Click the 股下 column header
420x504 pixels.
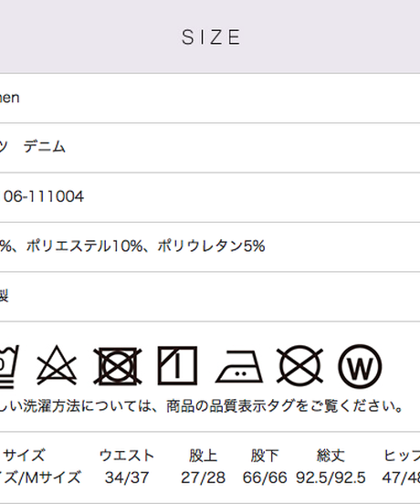pyautogui.click(x=265, y=456)
